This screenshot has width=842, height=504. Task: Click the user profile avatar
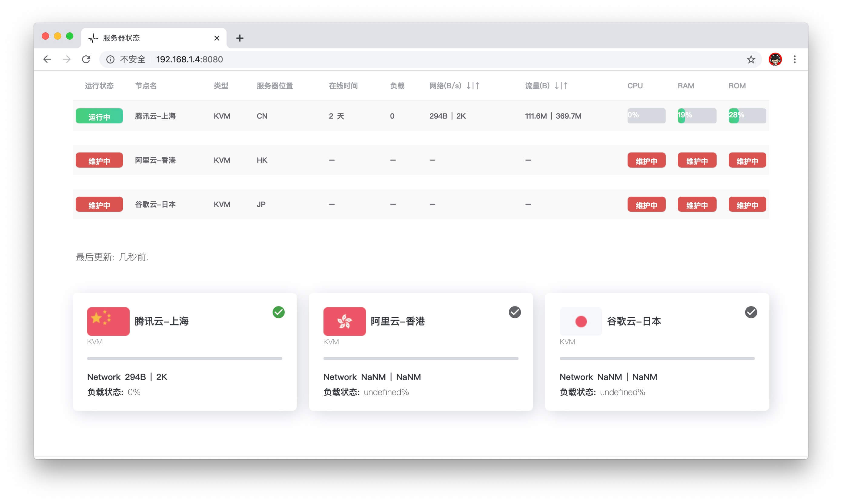pyautogui.click(x=775, y=59)
